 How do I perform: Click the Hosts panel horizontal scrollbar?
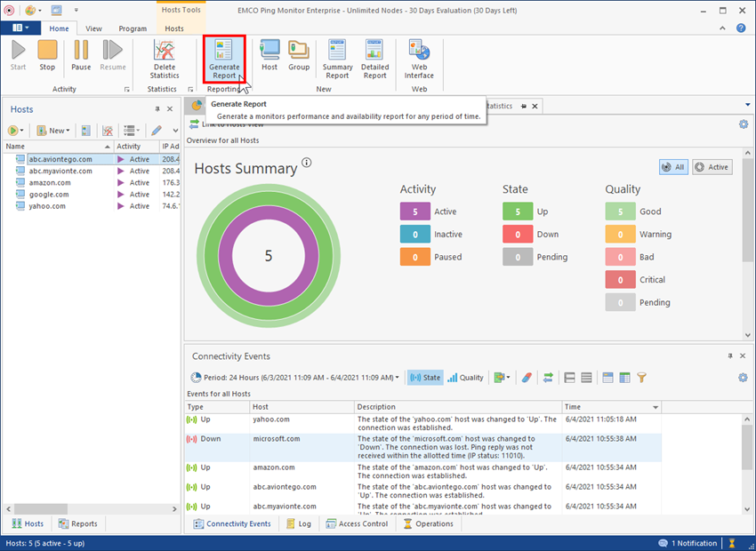point(92,508)
